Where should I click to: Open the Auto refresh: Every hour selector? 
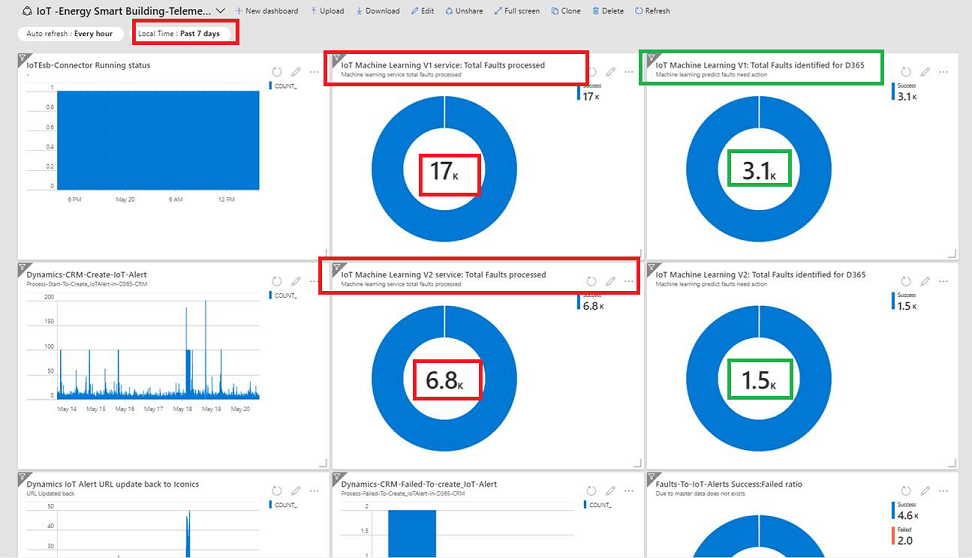tap(70, 33)
